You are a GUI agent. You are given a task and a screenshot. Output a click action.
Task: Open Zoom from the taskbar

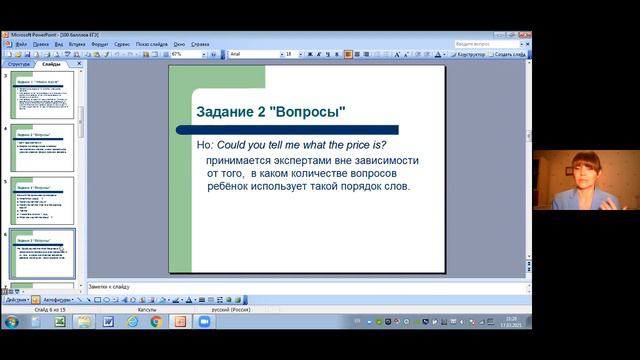[204, 322]
